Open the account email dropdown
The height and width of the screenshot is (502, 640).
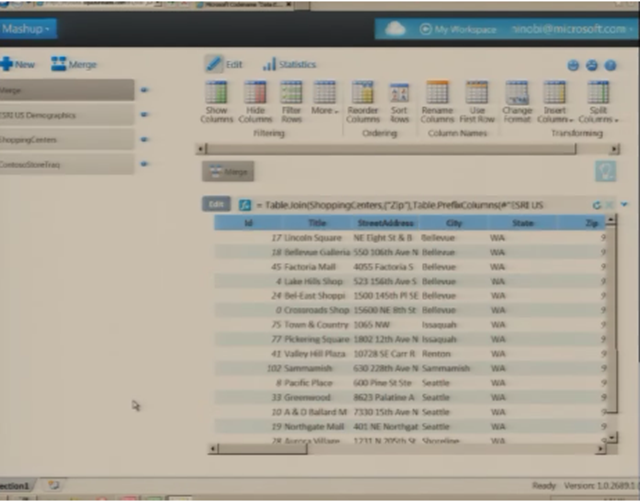(573, 29)
